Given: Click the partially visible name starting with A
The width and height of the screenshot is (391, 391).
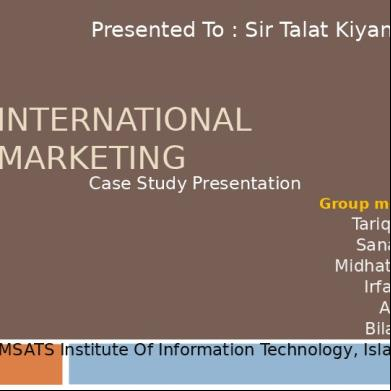Looking at the screenshot, I should (385, 308).
